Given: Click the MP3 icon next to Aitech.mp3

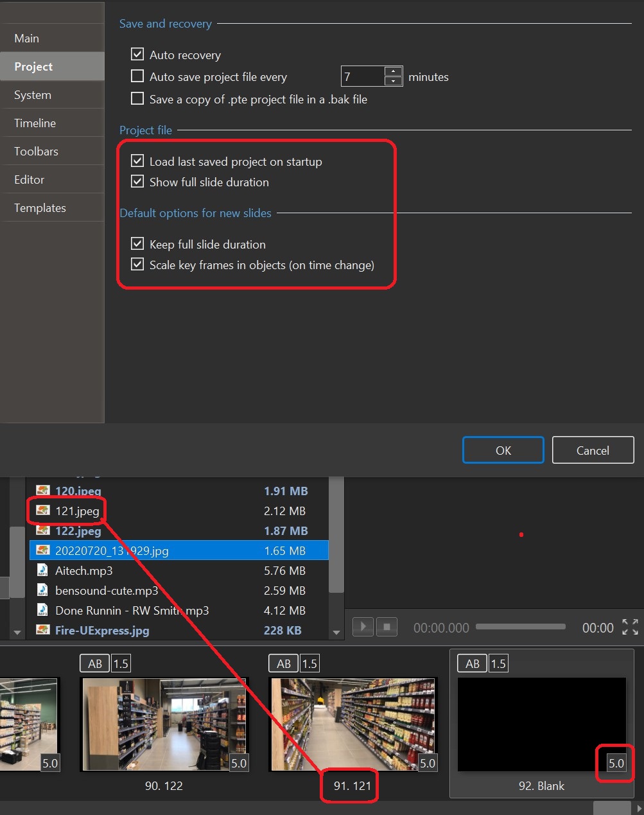Looking at the screenshot, I should [x=42, y=570].
